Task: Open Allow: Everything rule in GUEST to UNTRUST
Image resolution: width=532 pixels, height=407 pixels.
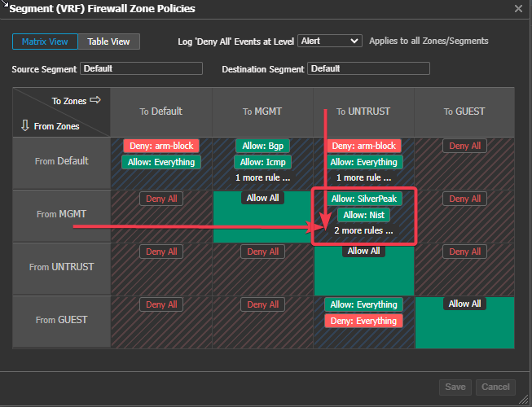Action: [x=363, y=304]
